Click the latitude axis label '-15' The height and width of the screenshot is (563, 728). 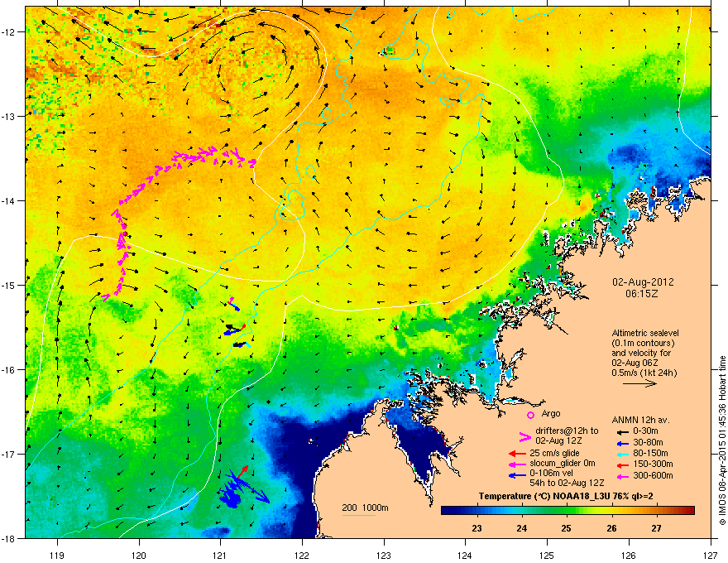coord(9,285)
